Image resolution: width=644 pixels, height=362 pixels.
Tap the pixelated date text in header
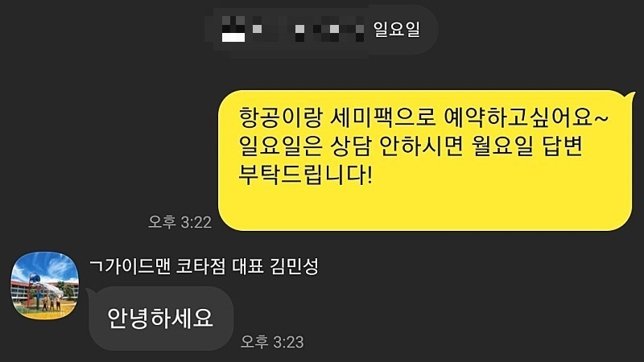[292, 29]
